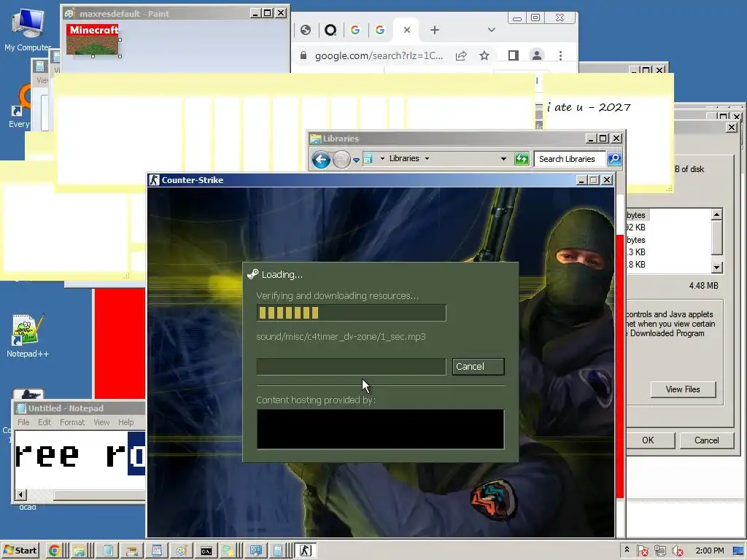Expand the arrow after the Libraries breadcrumb
Screen dimensions: 747x560
(427, 158)
